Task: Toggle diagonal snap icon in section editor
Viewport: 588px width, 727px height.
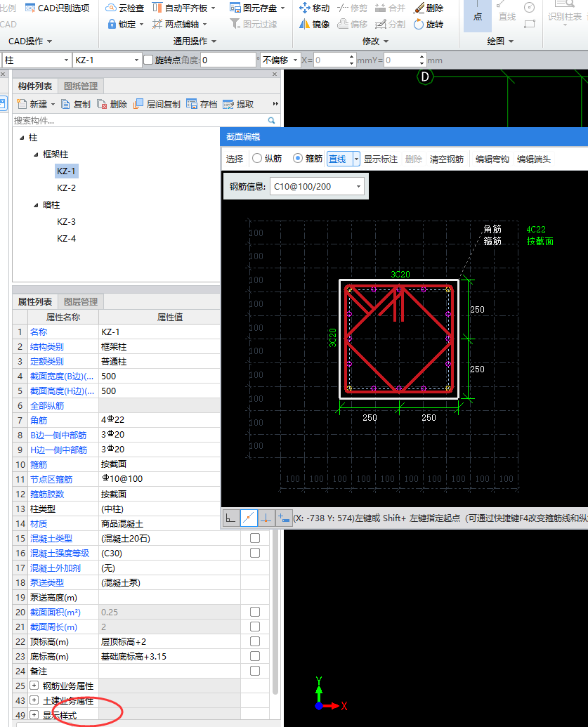Action: coord(249,518)
